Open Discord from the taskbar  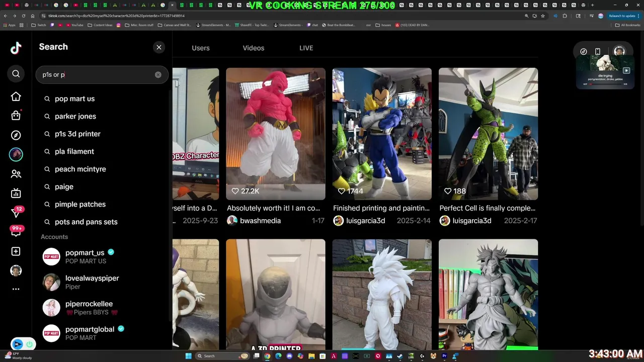289,356
